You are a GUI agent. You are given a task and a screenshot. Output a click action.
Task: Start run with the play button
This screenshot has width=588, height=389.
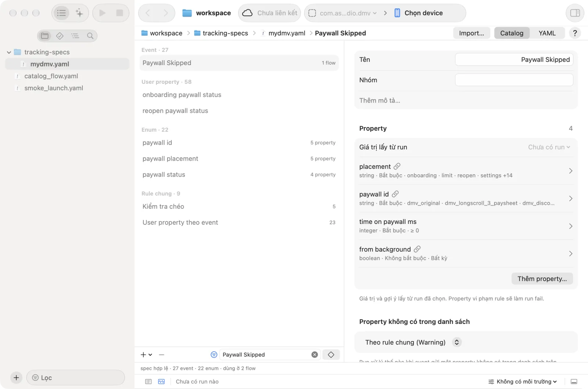click(x=103, y=13)
